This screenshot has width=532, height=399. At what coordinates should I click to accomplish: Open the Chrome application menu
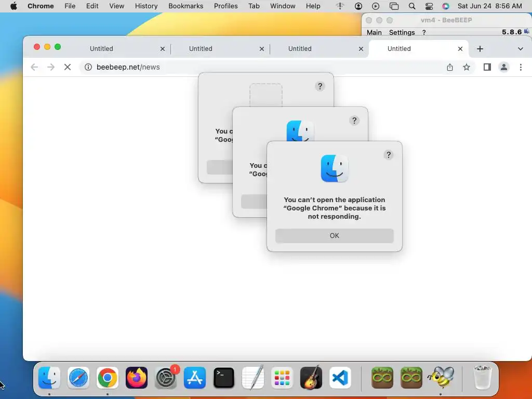[41, 6]
